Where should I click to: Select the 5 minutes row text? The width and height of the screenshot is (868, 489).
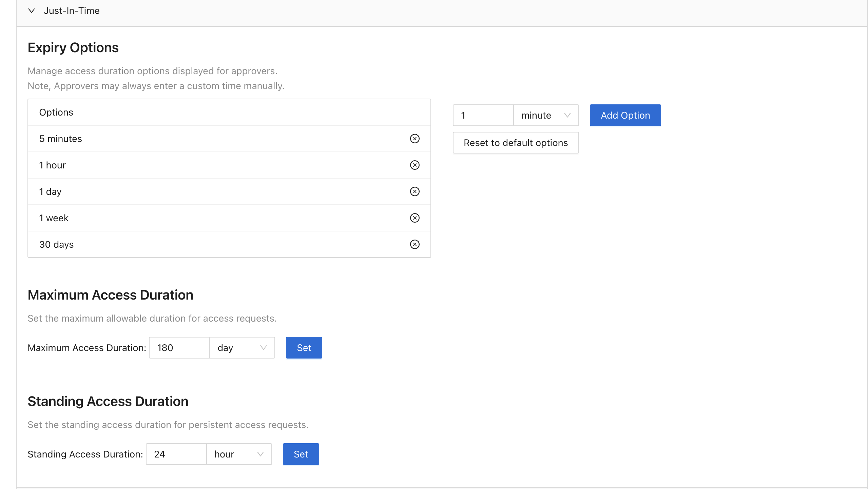(60, 139)
